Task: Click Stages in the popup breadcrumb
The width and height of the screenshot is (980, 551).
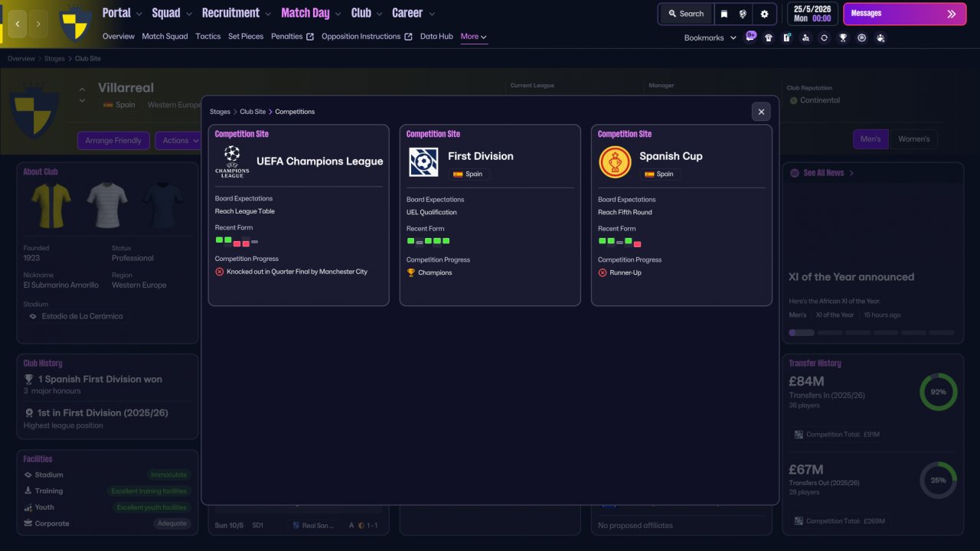Action: 220,112
